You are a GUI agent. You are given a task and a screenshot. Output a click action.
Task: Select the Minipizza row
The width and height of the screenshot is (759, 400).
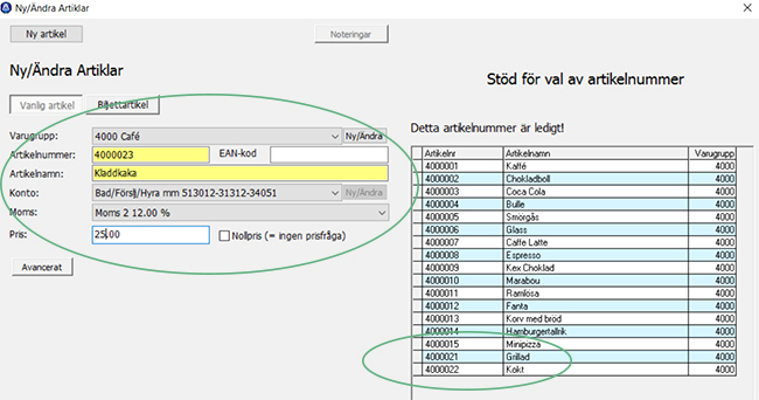(x=574, y=344)
